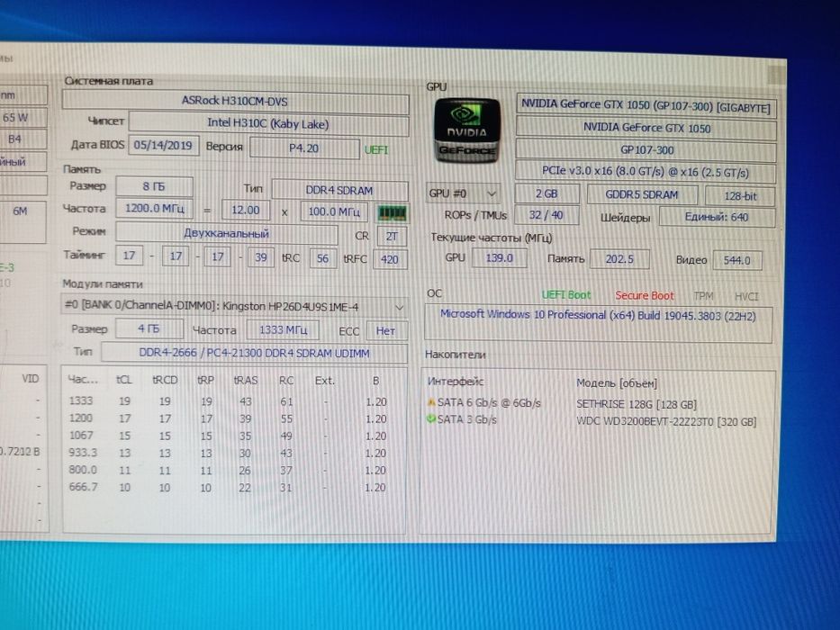Select the timing field showing 39
840x630 pixels.
click(x=261, y=257)
